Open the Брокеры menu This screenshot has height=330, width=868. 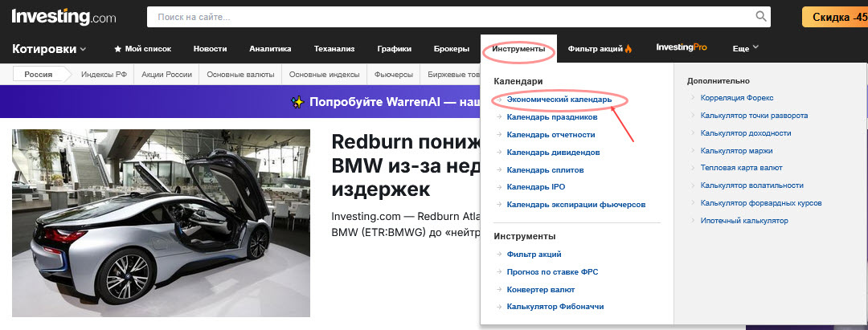[452, 49]
